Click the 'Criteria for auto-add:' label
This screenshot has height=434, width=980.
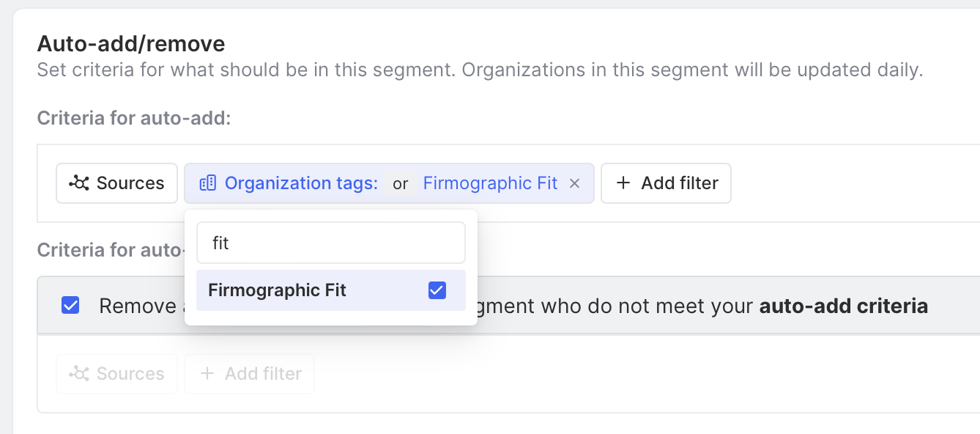[x=134, y=118]
